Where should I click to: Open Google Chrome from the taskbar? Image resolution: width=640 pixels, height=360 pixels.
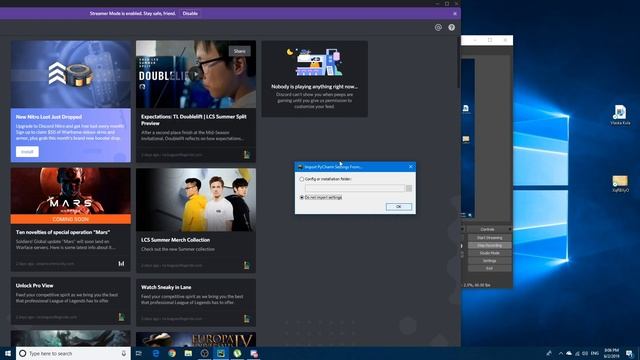coord(172,353)
